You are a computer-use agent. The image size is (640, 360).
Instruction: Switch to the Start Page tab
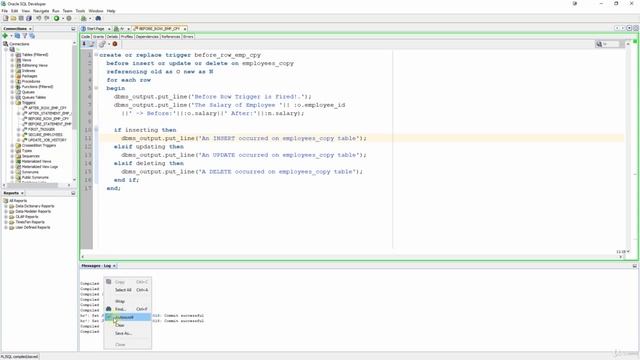(x=96, y=29)
